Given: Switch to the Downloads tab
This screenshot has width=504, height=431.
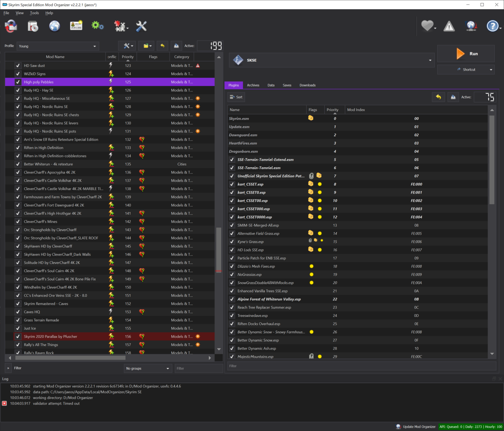Looking at the screenshot, I should 308,85.
